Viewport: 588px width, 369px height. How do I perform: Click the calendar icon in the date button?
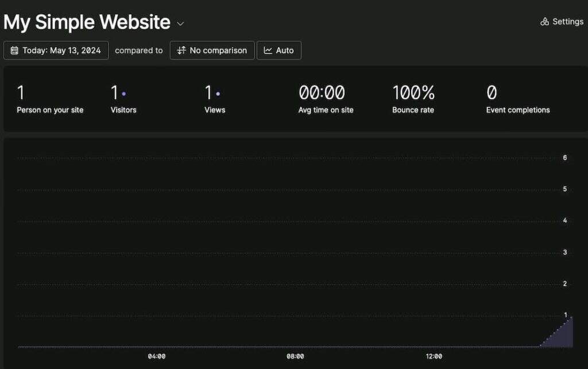tap(14, 51)
